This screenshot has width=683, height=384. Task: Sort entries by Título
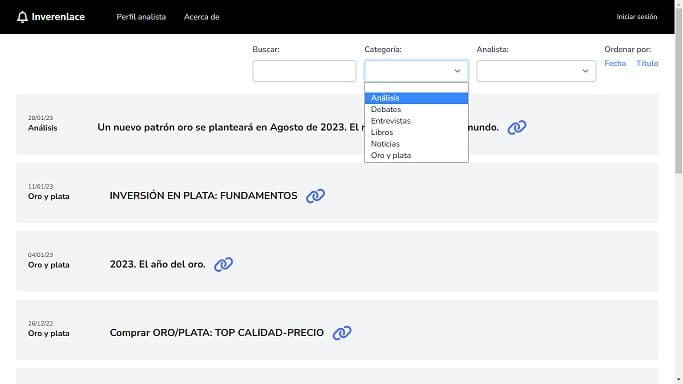(647, 64)
